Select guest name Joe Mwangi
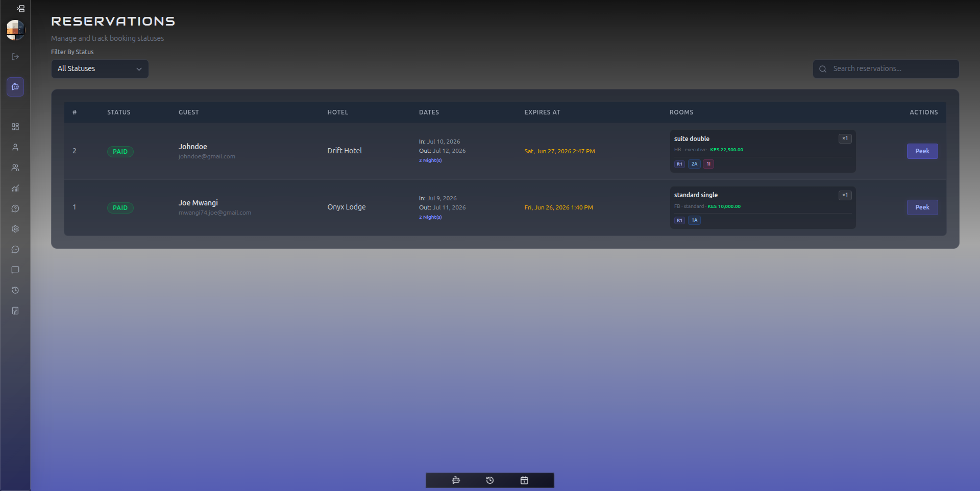980x491 pixels. [x=198, y=203]
